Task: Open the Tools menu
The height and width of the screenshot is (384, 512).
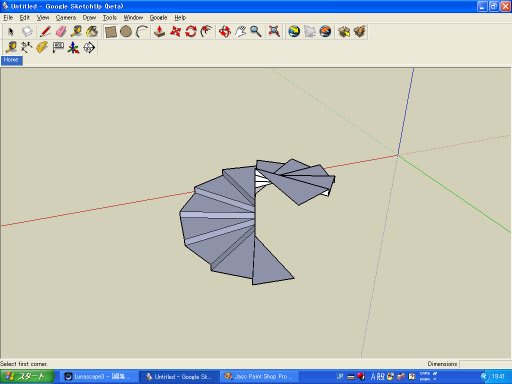Action: click(x=109, y=18)
